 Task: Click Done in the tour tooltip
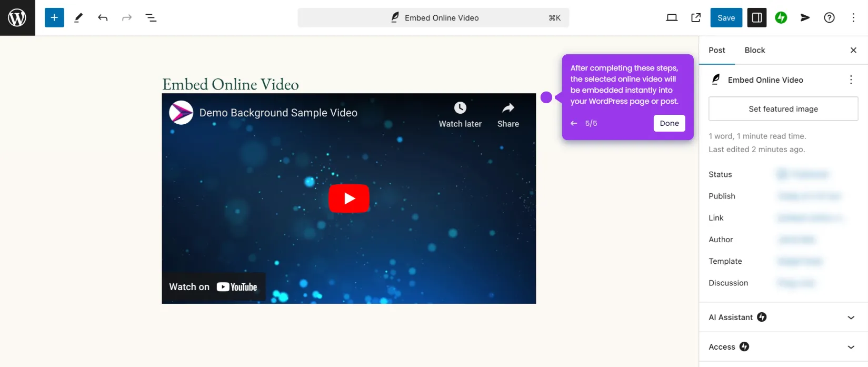(670, 123)
